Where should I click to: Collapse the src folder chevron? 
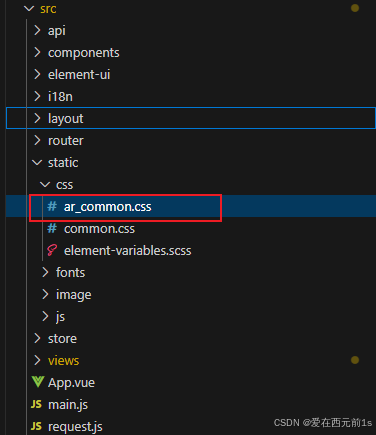pos(29,8)
